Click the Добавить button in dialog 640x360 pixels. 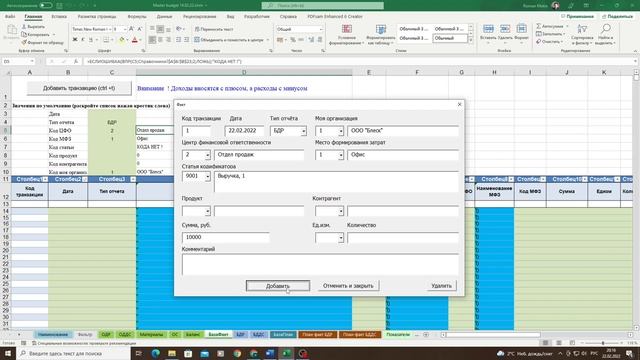(x=278, y=286)
